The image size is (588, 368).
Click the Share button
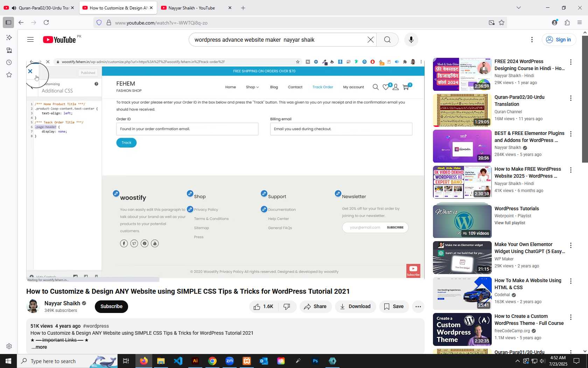(315, 307)
